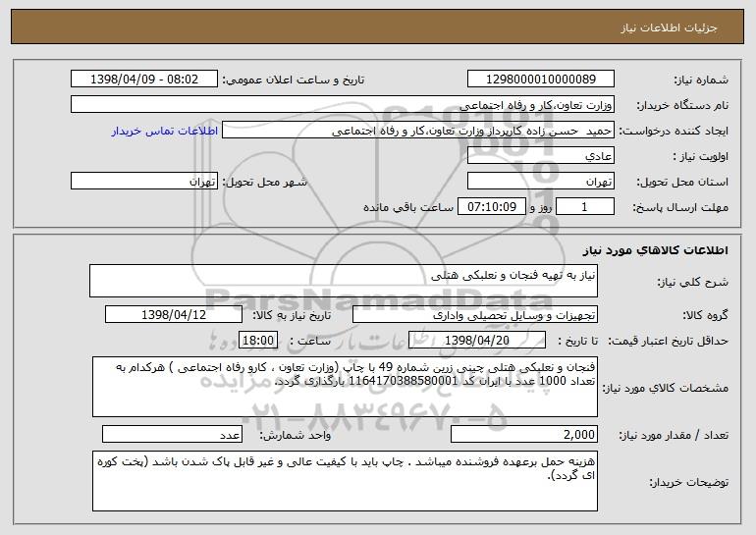This screenshot has width=756, height=535.
Task: Click the نام دستگاه خریدار field
Action: 343,105
